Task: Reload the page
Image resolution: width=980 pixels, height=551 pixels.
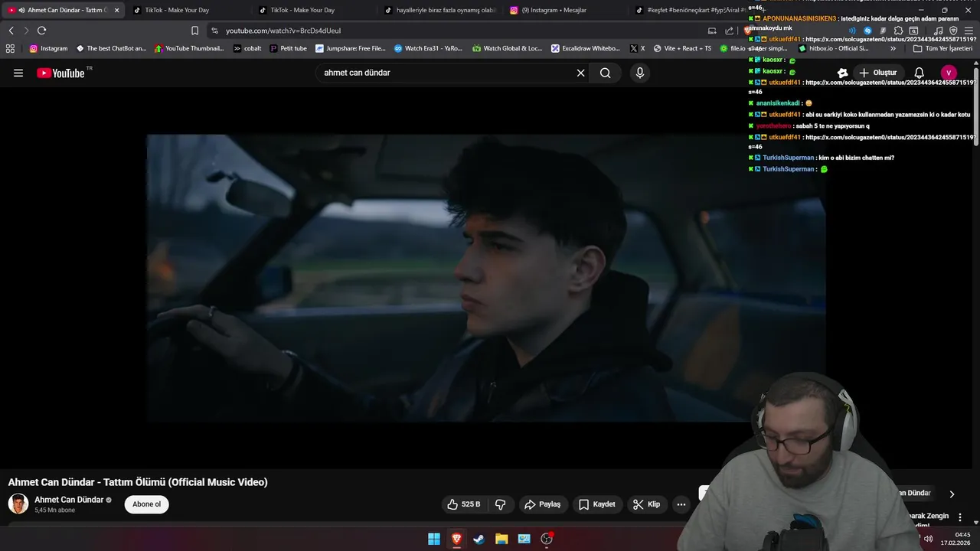Action: click(41, 31)
